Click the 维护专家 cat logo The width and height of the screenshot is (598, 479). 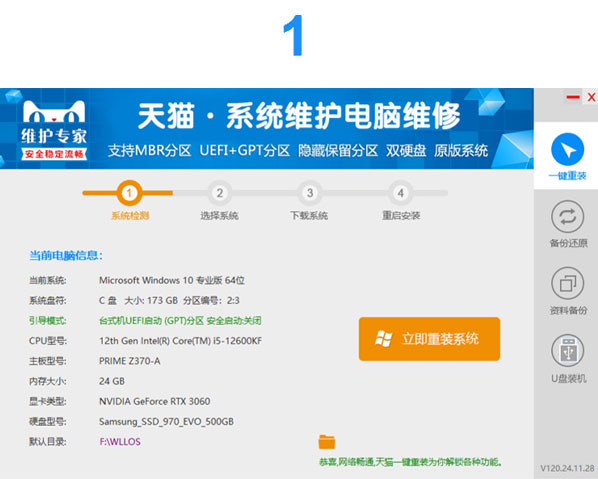tap(54, 130)
